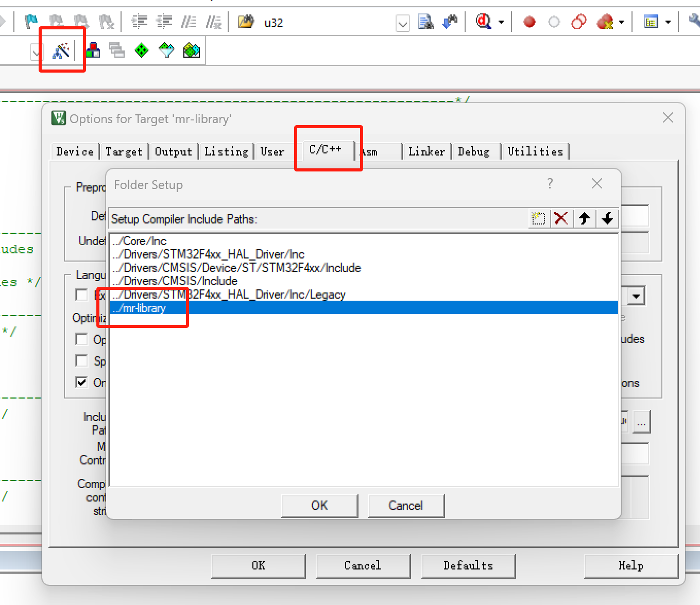The height and width of the screenshot is (605, 700).
Task: Switch to the Debug tab
Action: tap(474, 151)
